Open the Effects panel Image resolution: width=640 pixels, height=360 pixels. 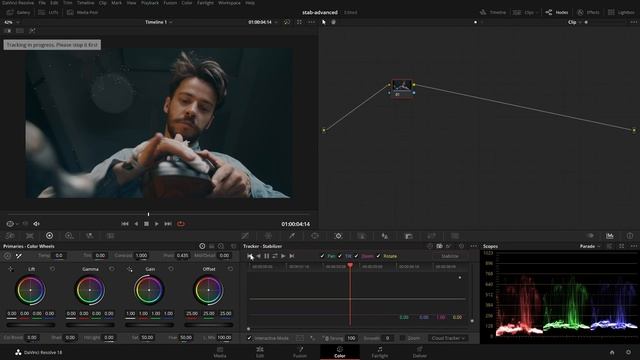coord(588,12)
